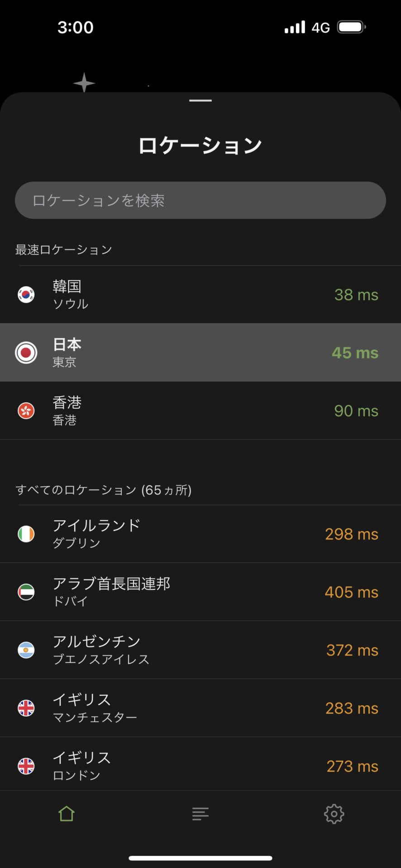Open the settings gear tab
The image size is (401, 868).
pyautogui.click(x=334, y=814)
